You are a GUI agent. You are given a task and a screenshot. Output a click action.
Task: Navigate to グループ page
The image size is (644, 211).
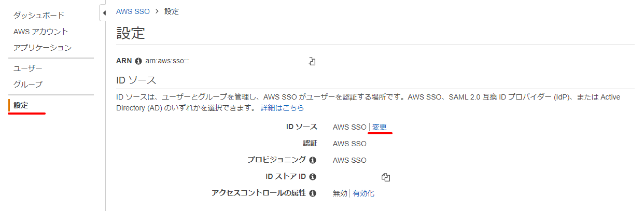coord(28,84)
